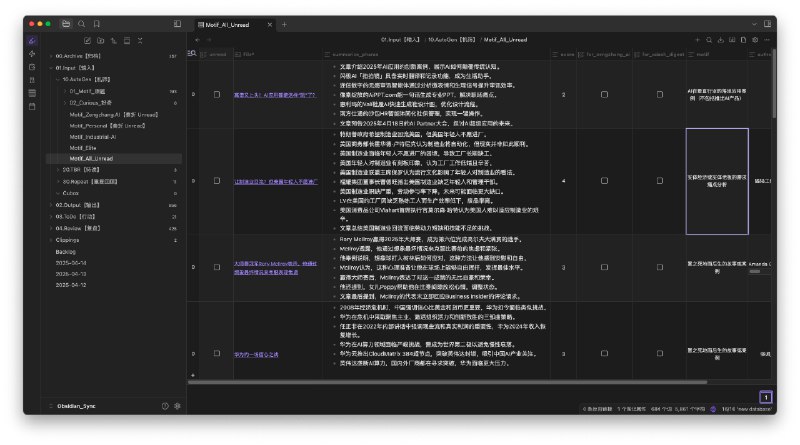The width and height of the screenshot is (800, 445).
Task: Open the American manufacturing article link
Action: 276,182
